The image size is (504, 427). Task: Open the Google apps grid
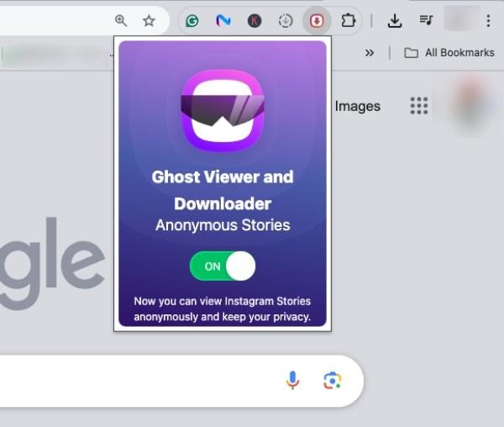[419, 105]
